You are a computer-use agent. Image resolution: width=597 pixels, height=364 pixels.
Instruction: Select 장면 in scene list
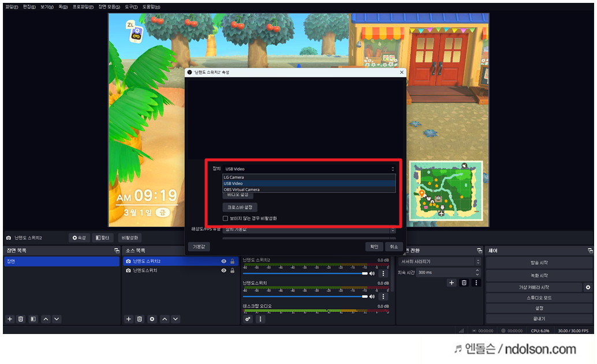click(x=62, y=261)
